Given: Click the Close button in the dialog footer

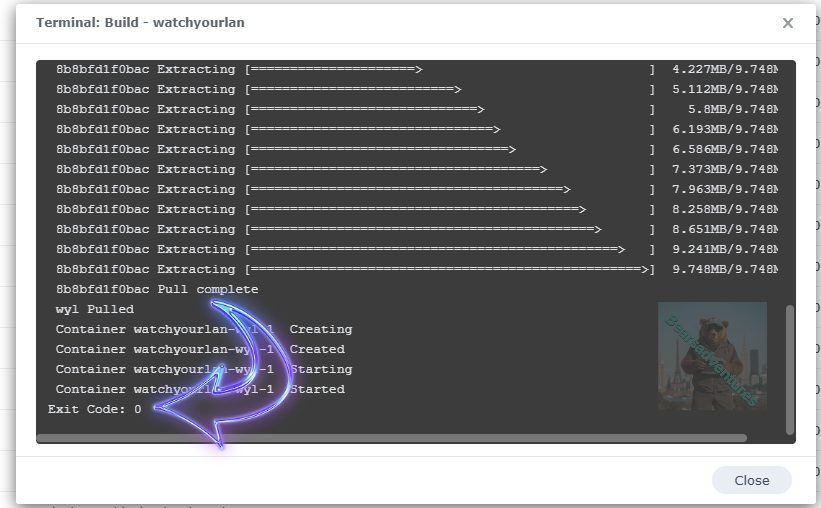Looking at the screenshot, I should click(751, 480).
